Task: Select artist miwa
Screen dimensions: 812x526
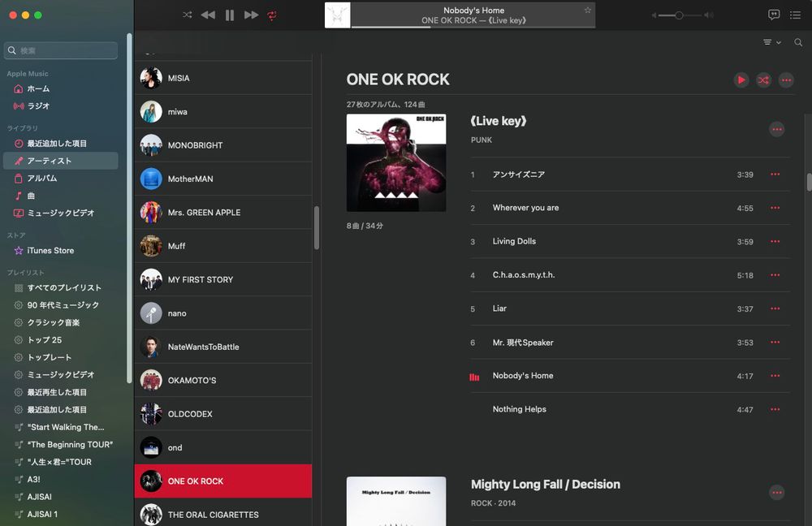Action: click(x=223, y=111)
